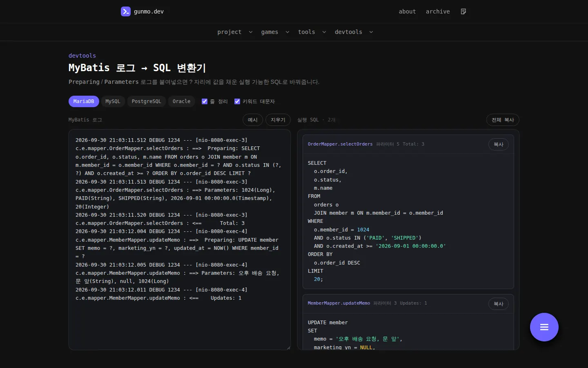The image size is (588, 368).
Task: Click the 예시 example button
Action: click(253, 120)
